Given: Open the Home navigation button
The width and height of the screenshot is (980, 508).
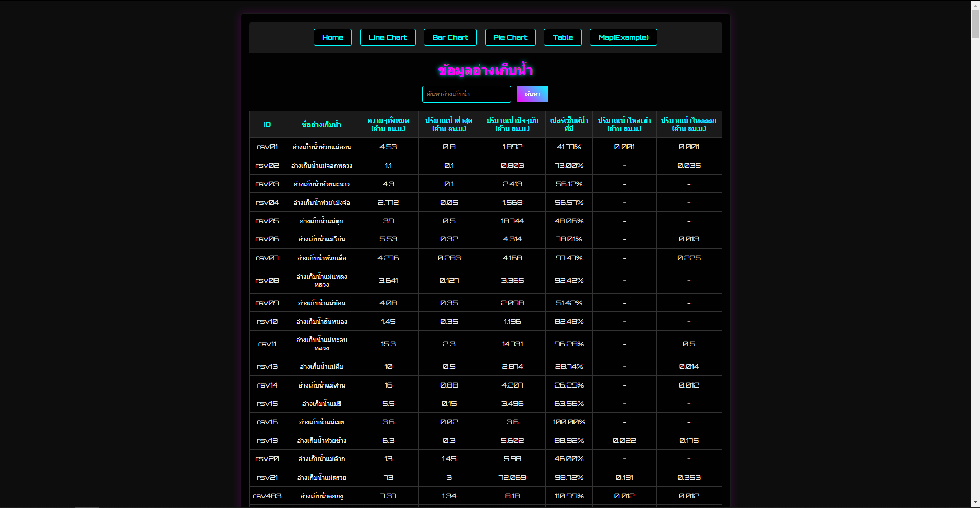Looking at the screenshot, I should pos(332,37).
